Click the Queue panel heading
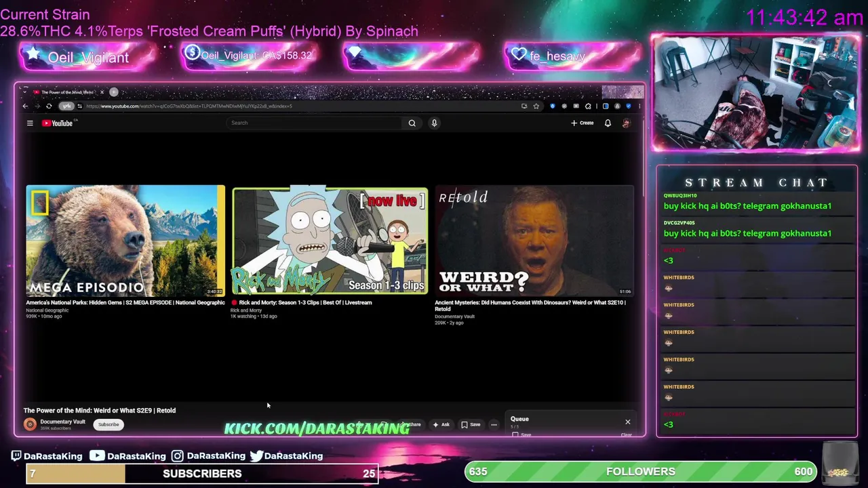Screen dimensions: 868x488 coord(519,419)
